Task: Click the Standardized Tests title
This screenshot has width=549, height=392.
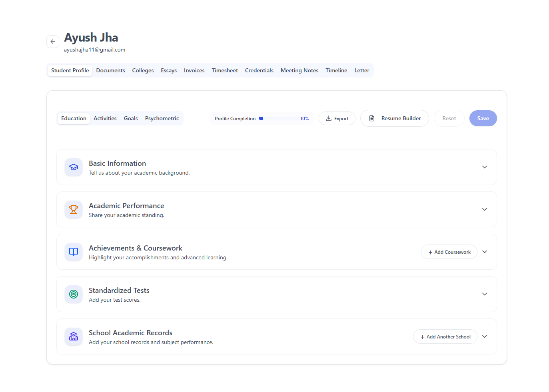Action: point(119,291)
